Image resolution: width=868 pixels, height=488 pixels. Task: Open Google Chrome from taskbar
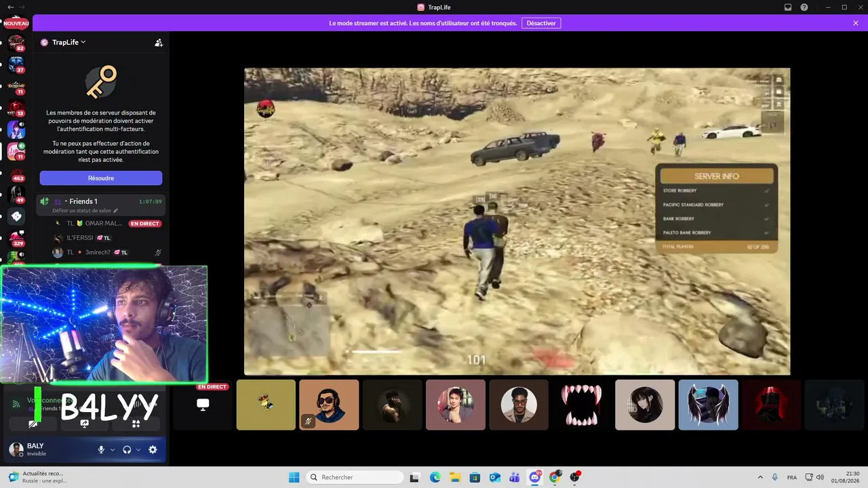[x=555, y=477]
